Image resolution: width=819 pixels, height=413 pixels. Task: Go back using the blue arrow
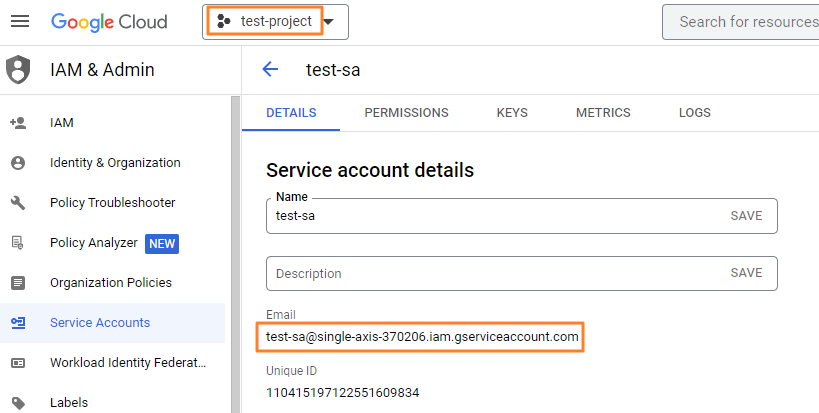pos(270,69)
